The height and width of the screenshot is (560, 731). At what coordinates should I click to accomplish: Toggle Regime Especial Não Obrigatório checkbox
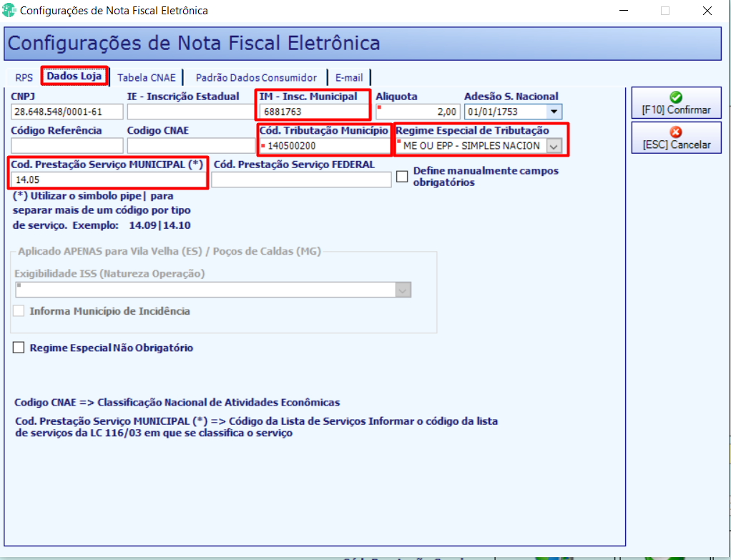[x=19, y=348]
